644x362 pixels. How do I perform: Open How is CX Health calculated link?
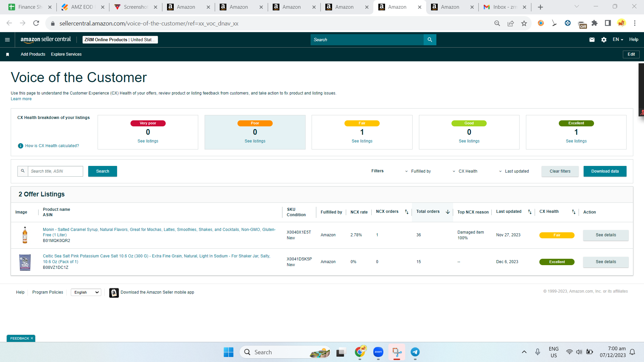tap(52, 146)
